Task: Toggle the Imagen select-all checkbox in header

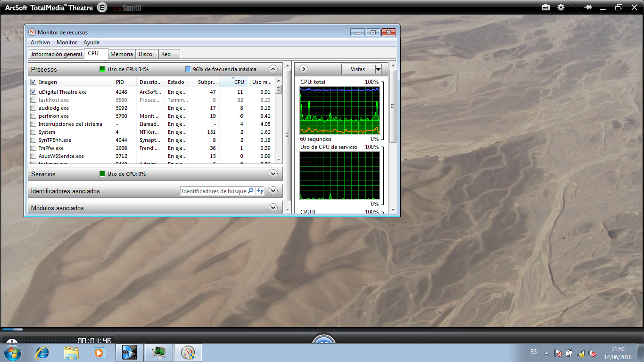Action: (x=33, y=82)
